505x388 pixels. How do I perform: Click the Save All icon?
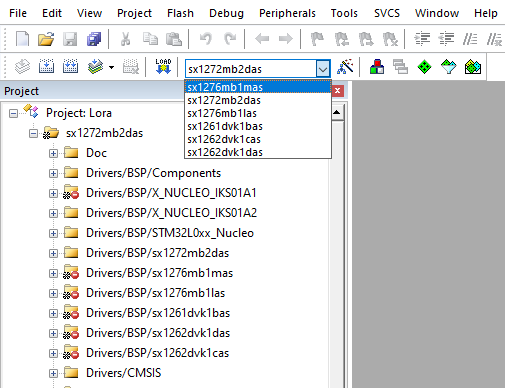94,39
